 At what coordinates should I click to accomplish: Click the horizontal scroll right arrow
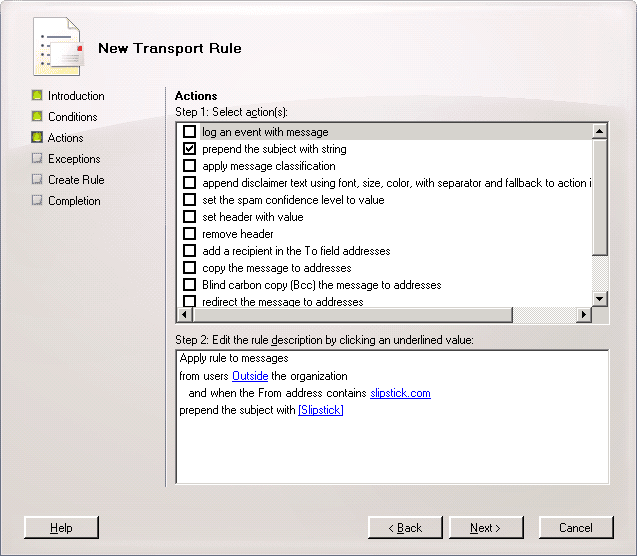coord(584,315)
